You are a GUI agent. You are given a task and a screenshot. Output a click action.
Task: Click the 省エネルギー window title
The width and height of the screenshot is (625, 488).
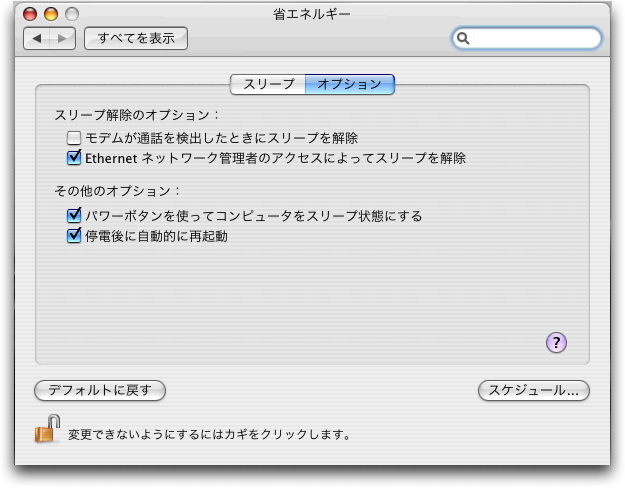tap(312, 14)
